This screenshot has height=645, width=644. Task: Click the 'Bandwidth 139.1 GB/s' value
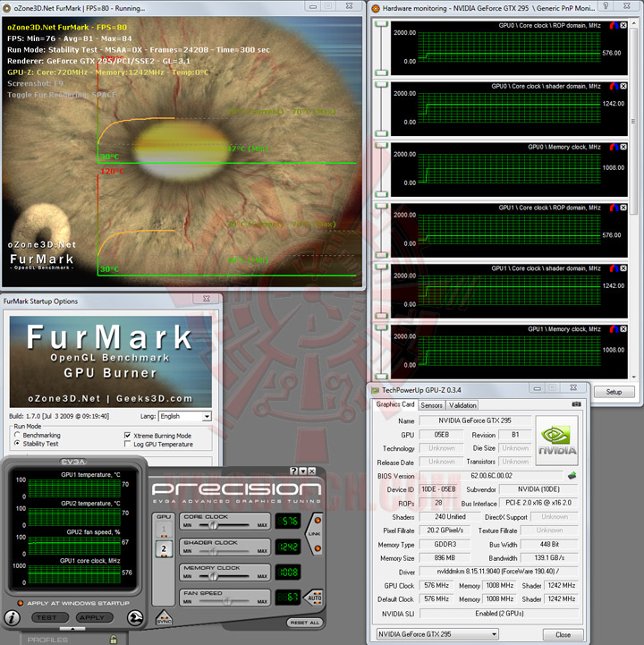(x=549, y=557)
